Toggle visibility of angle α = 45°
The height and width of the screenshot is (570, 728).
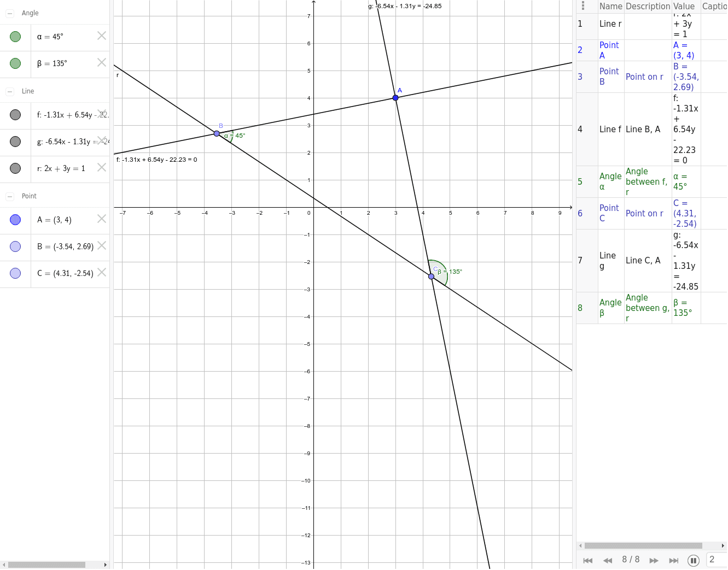tap(15, 37)
